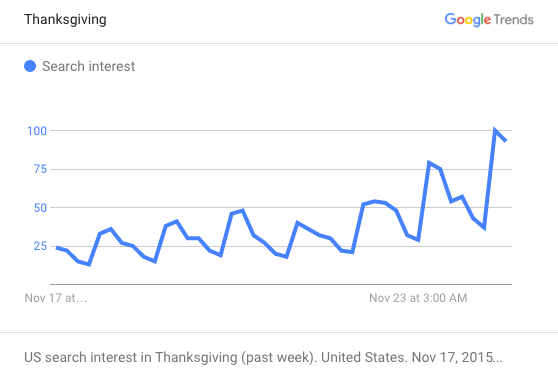Click the Search interest legend label

click(x=89, y=67)
